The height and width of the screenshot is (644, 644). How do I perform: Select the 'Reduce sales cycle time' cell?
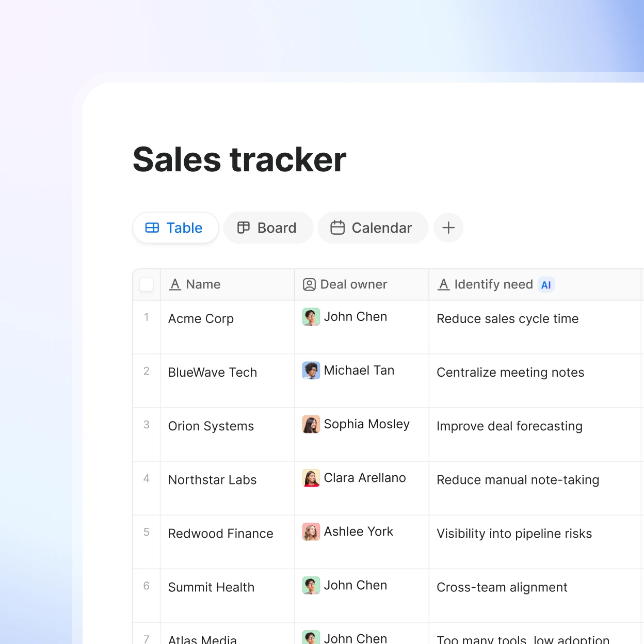(535, 327)
